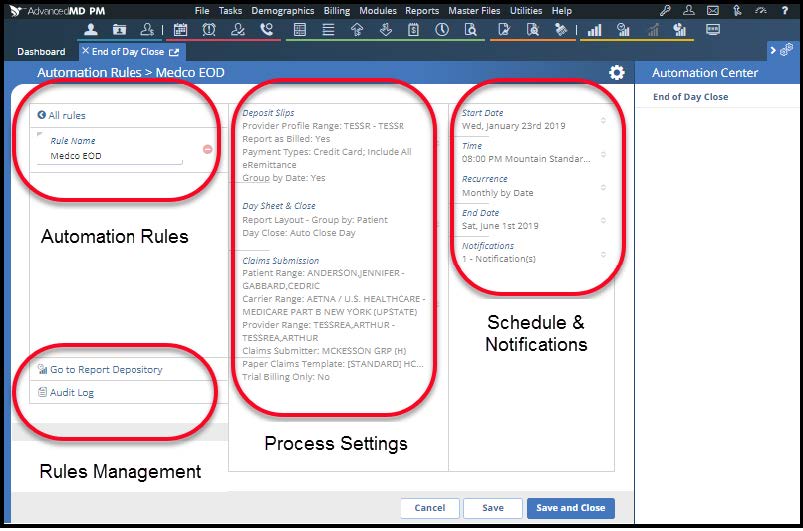Open the File menu
Screen dimensions: 803x531
click(202, 11)
